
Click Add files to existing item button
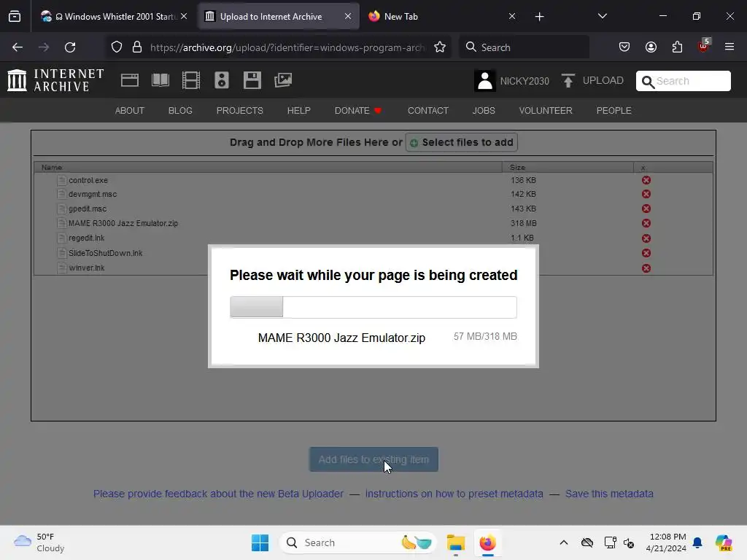(373, 459)
